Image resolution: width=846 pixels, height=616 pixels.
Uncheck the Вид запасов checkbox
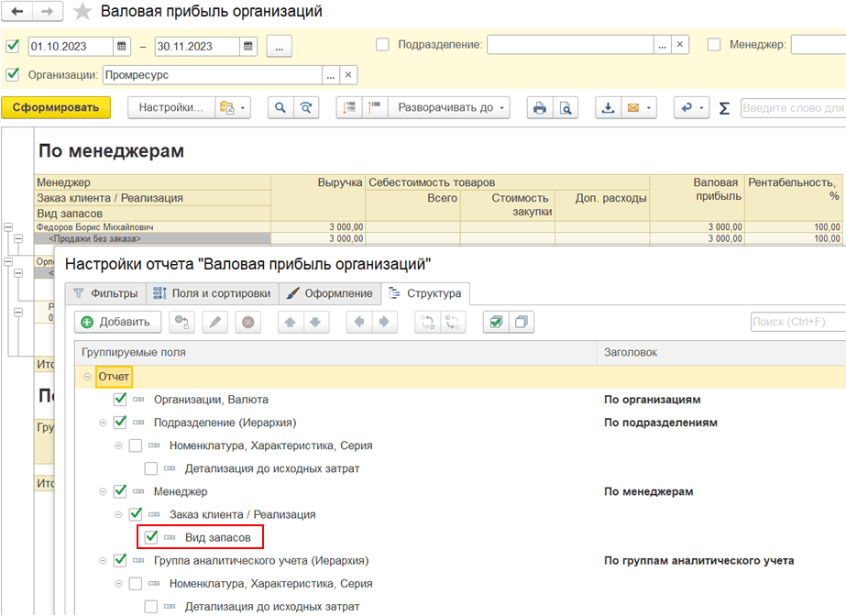[x=151, y=537]
